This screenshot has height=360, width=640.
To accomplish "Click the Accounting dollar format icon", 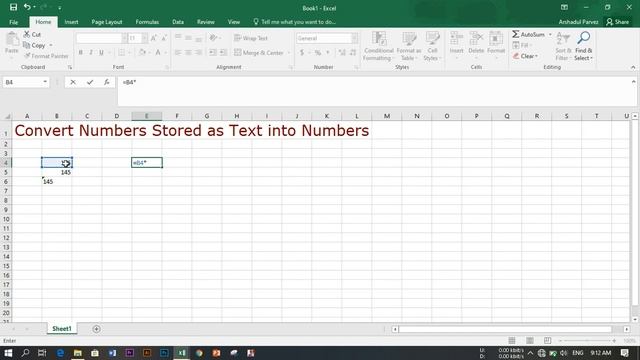I will (x=302, y=53).
